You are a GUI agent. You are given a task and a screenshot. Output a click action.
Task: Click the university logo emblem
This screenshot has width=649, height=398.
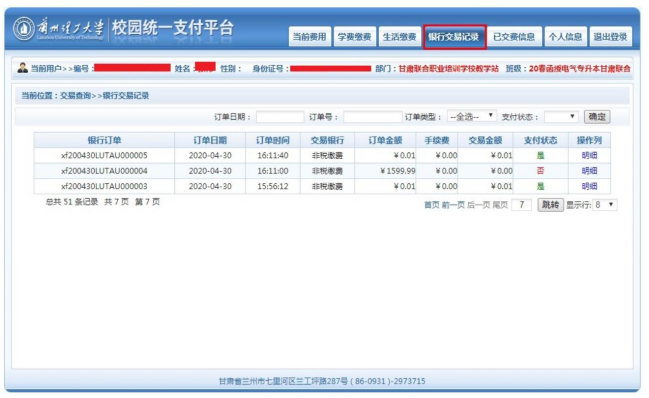click(23, 29)
